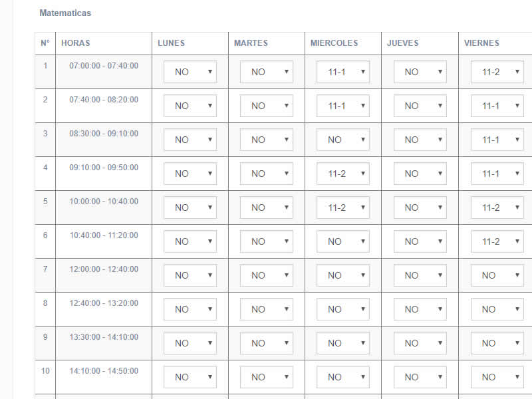Open the Lunes dropdown for hour 1
The image size is (532, 399).
coord(190,72)
